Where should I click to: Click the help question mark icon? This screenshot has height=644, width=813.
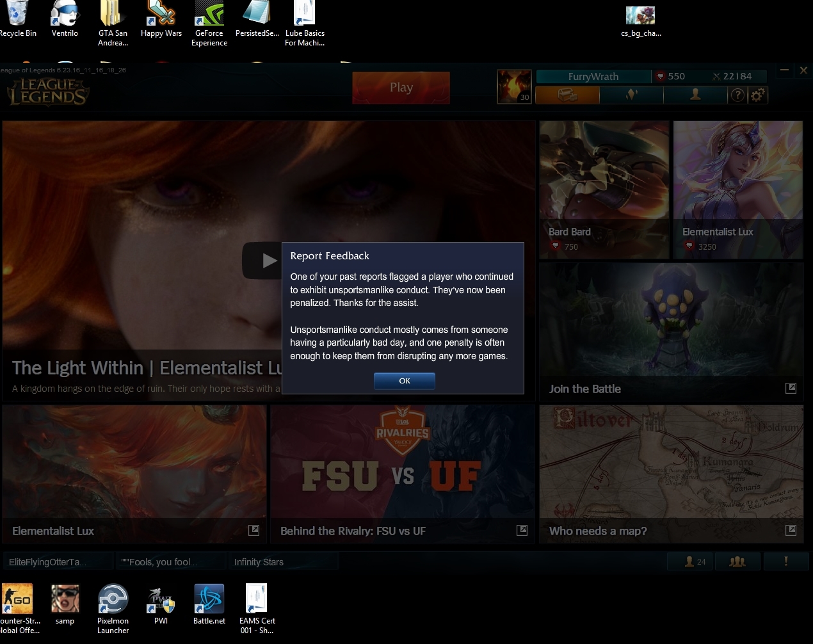737,95
